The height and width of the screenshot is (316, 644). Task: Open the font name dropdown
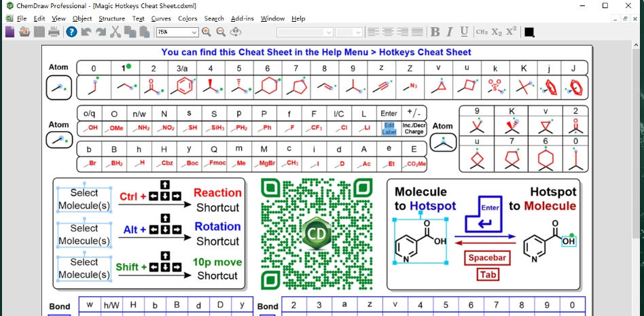[329, 32]
